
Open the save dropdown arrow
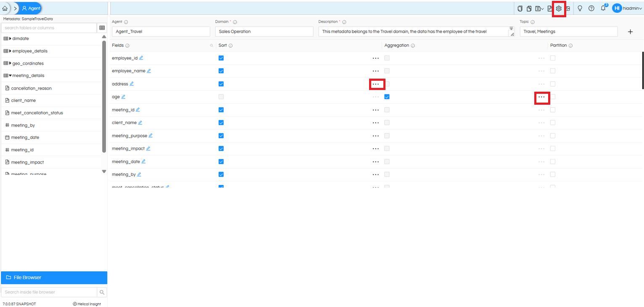[542, 9]
